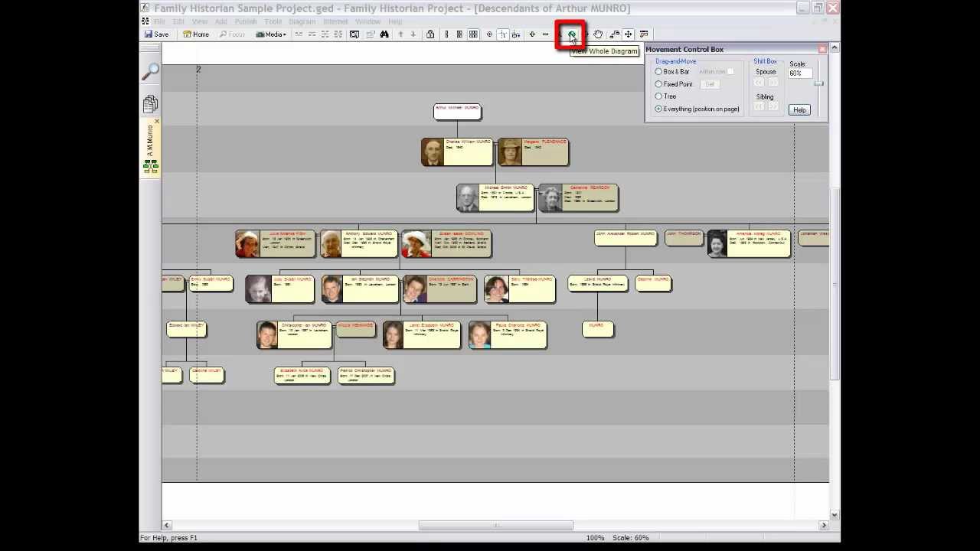Image resolution: width=980 pixels, height=551 pixels.
Task: Toggle the within row checkbox
Action: (730, 72)
